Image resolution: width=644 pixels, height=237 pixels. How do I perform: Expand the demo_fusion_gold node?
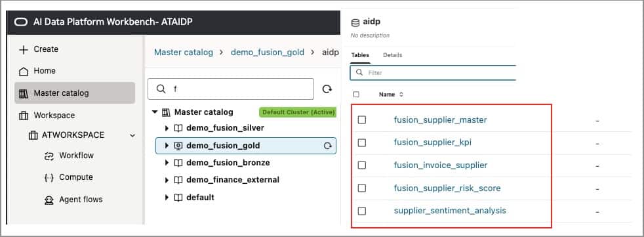[167, 146]
